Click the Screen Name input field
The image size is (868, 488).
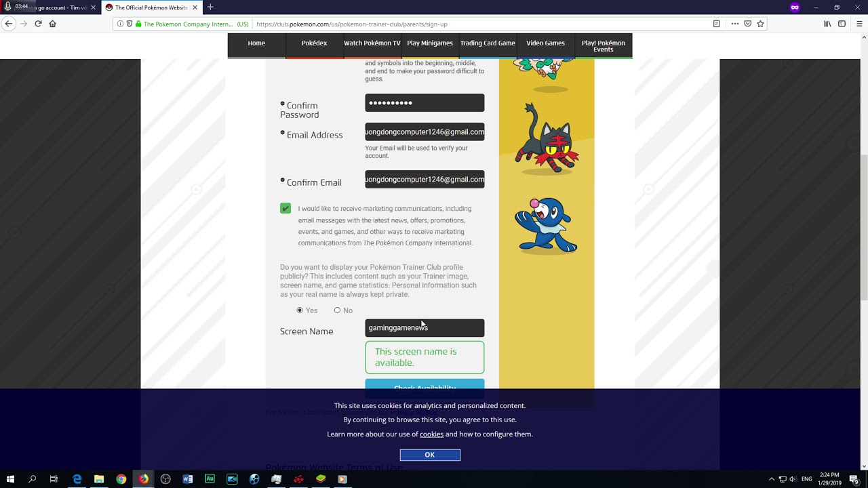coord(425,328)
